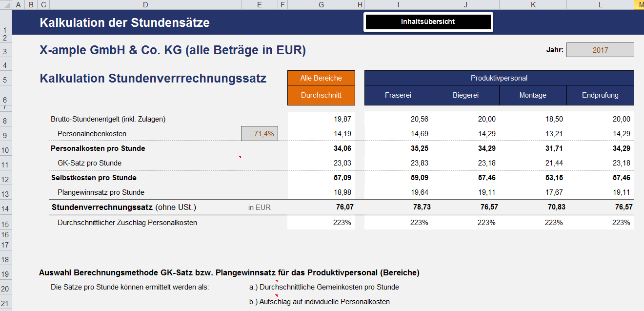The image size is (644, 311).
Task: Select the orange Alle Bereiche header cell
Action: (x=321, y=77)
